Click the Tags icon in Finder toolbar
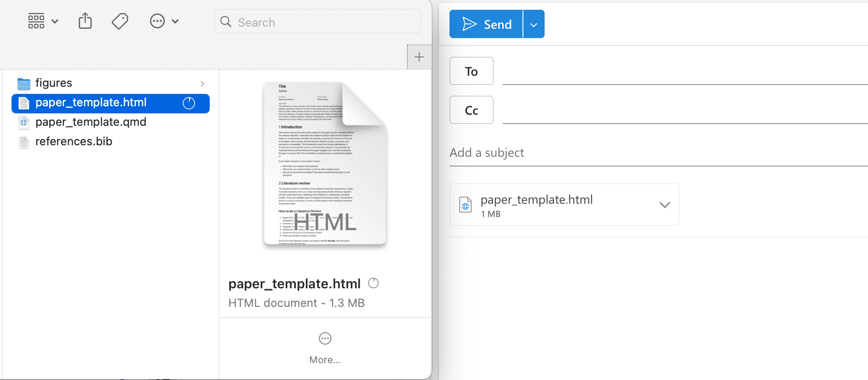Viewport: 868px width, 380px height. point(120,21)
